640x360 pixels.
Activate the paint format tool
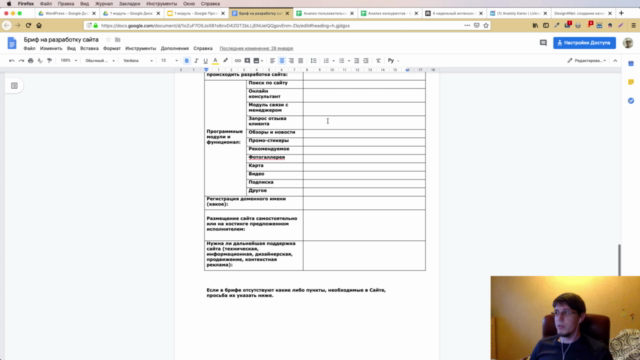click(49, 61)
